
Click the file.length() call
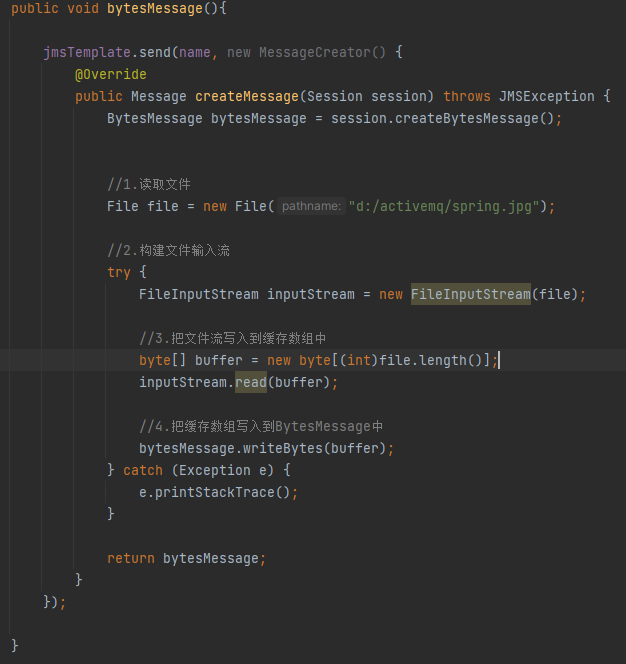pyautogui.click(x=438, y=360)
